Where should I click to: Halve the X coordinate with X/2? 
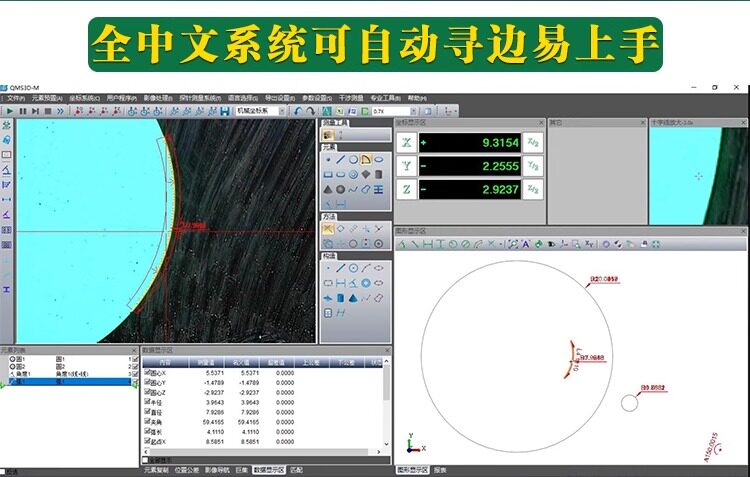pos(533,143)
